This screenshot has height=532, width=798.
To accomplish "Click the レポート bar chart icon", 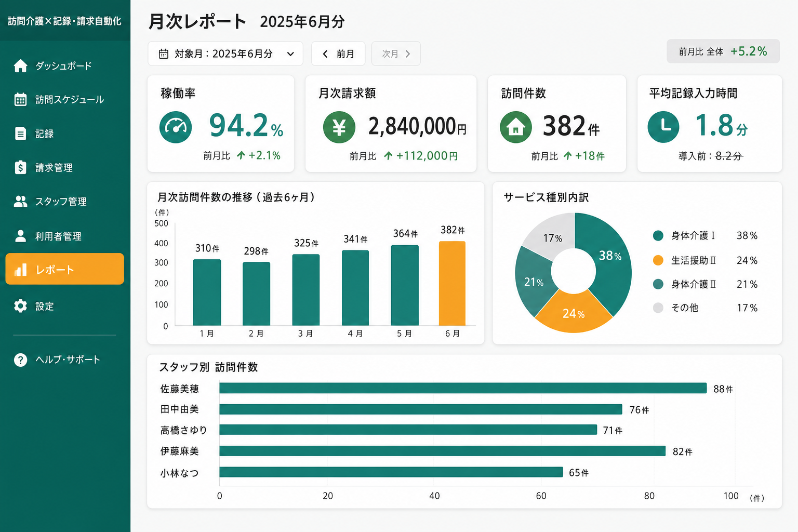I will pos(20,270).
